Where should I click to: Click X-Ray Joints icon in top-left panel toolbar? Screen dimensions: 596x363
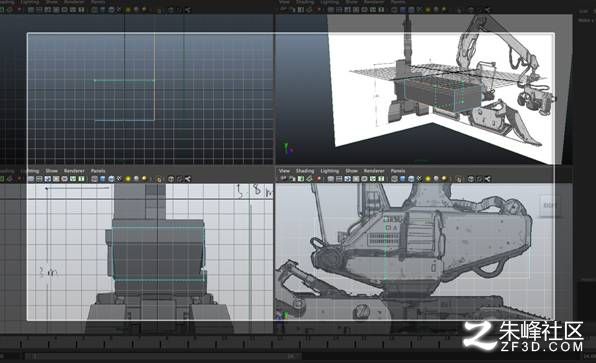[x=188, y=10]
